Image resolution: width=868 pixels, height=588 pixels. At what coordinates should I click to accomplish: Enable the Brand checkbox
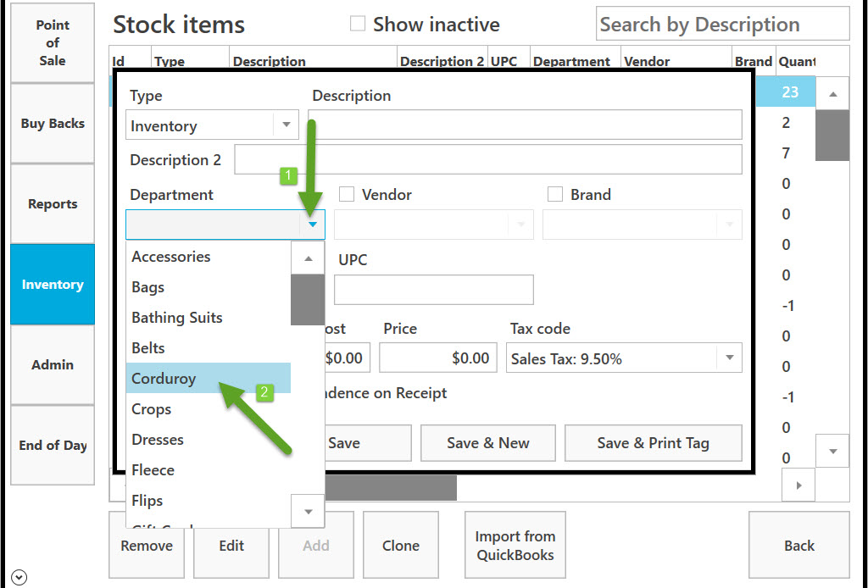point(554,194)
